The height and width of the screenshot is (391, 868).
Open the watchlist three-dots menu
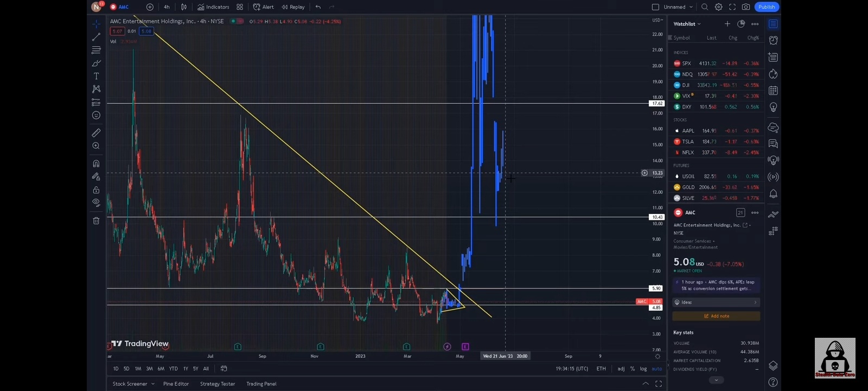coord(755,24)
